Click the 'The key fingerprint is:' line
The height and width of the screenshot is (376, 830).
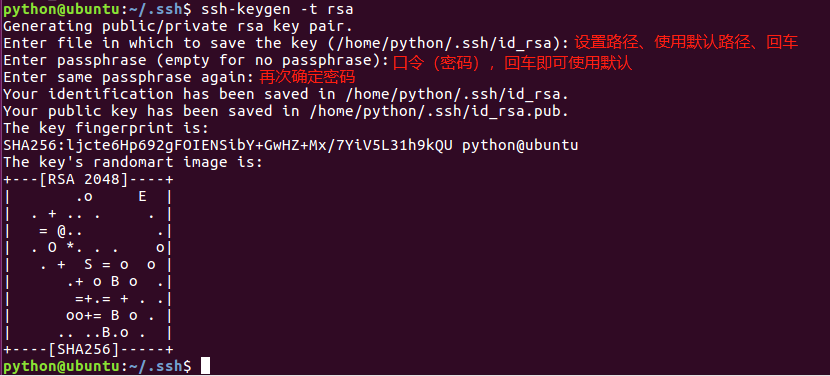click(106, 128)
